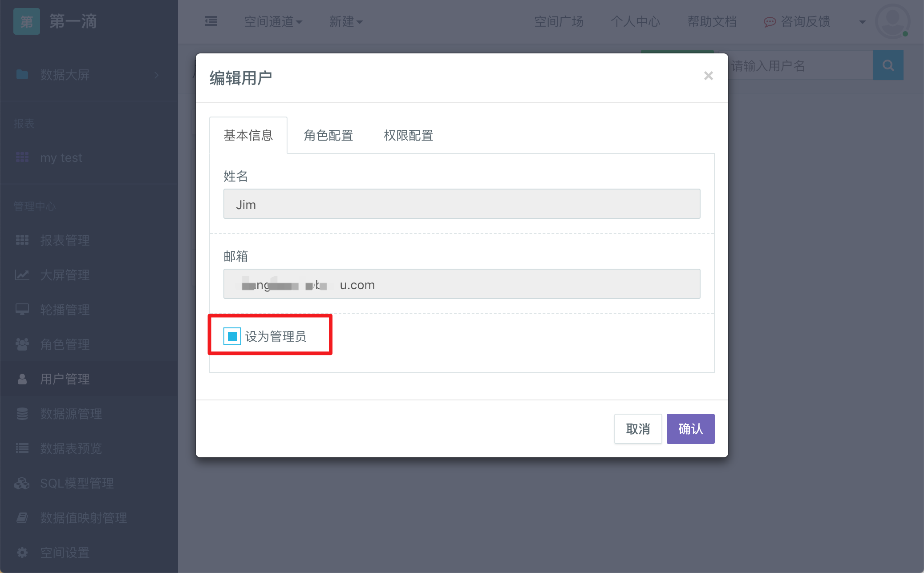Image resolution: width=924 pixels, height=573 pixels.
Task: Click the 用户管理 person icon
Action: [x=22, y=379]
